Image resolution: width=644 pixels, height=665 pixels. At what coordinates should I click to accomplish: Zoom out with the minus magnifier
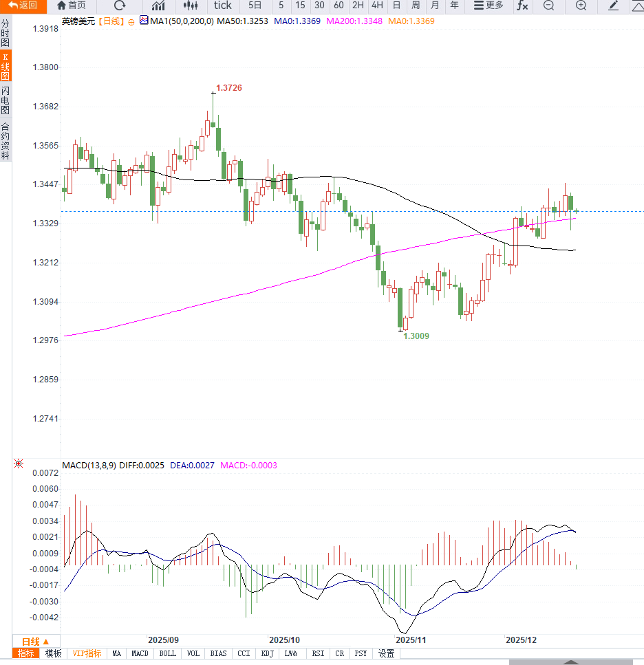(548, 6)
